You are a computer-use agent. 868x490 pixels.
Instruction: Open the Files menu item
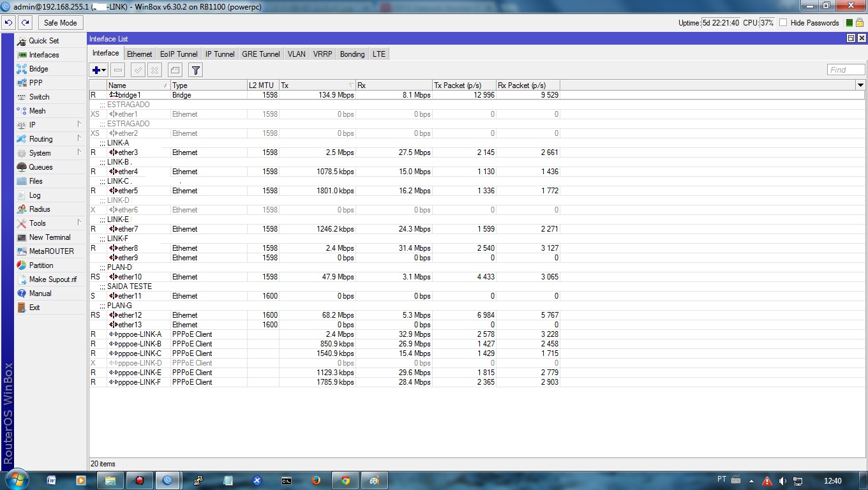point(50,181)
